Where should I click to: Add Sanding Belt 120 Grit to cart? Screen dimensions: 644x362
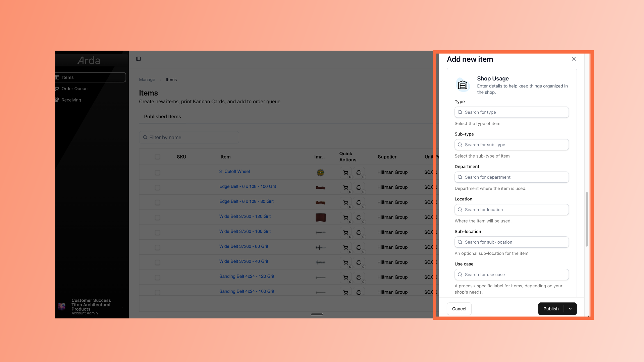346,278
